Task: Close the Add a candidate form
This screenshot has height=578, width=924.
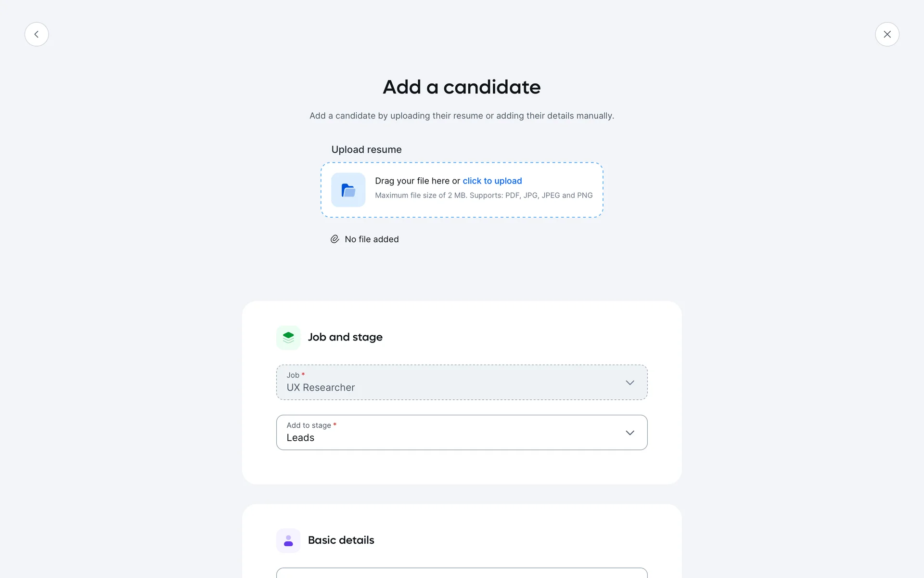Action: 887,34
